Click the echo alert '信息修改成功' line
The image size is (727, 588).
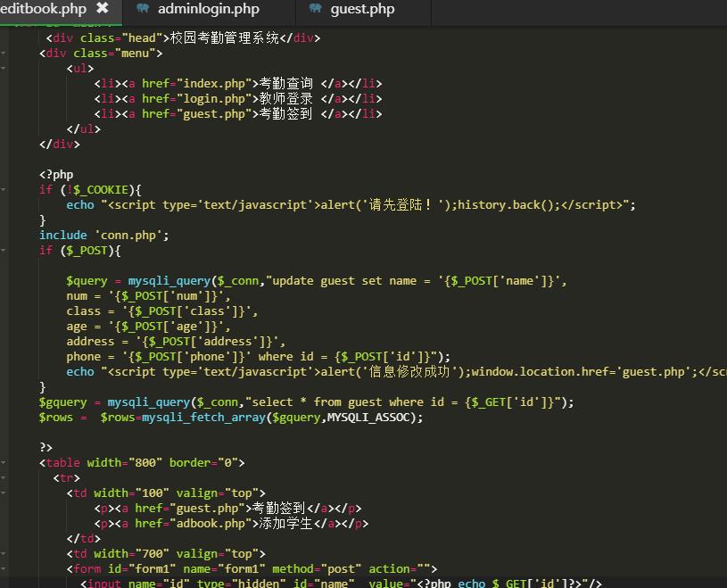[396, 372]
